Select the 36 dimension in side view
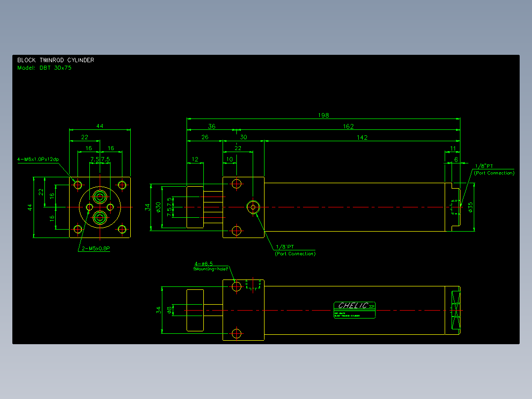The width and height of the screenshot is (532, 399). pyautogui.click(x=212, y=126)
